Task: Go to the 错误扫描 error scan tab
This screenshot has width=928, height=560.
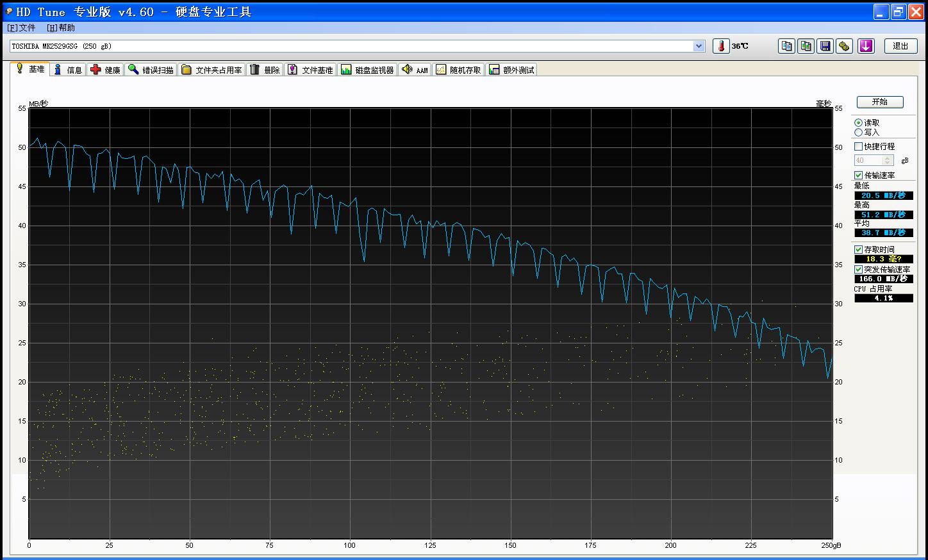Action: point(151,70)
